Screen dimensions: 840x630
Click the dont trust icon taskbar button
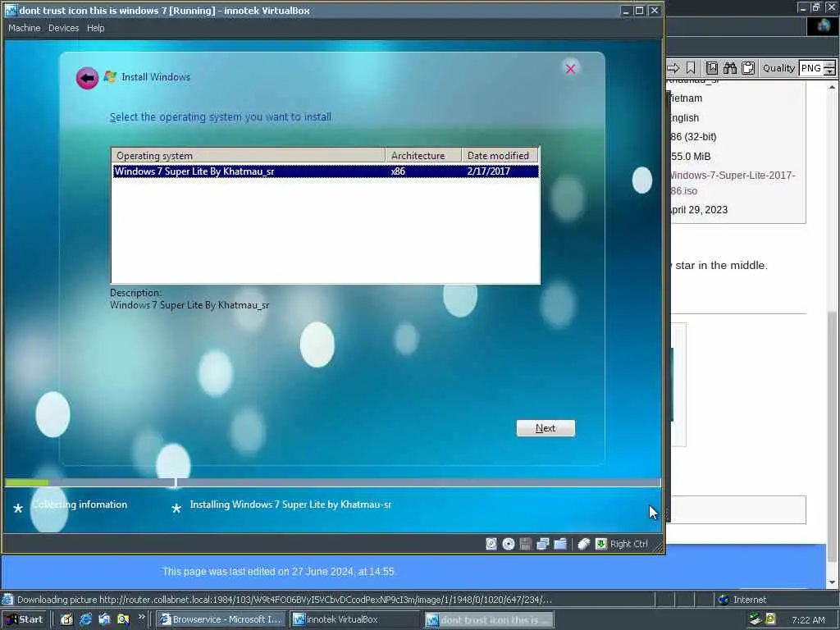pyautogui.click(x=490, y=620)
